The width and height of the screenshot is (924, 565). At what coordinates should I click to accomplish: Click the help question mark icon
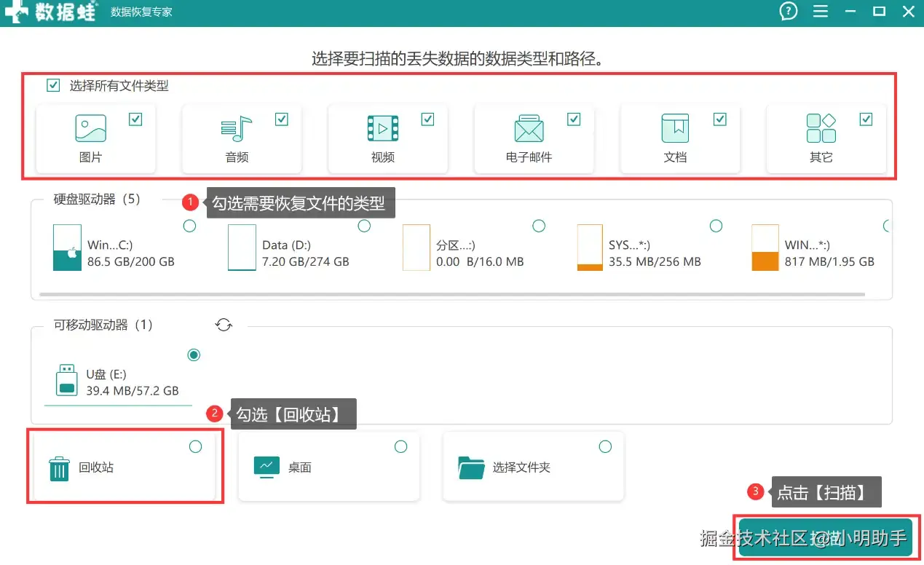point(788,11)
